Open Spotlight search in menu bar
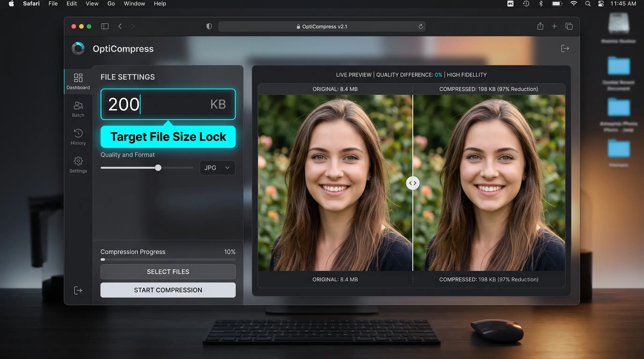The height and width of the screenshot is (359, 644). 588,4
